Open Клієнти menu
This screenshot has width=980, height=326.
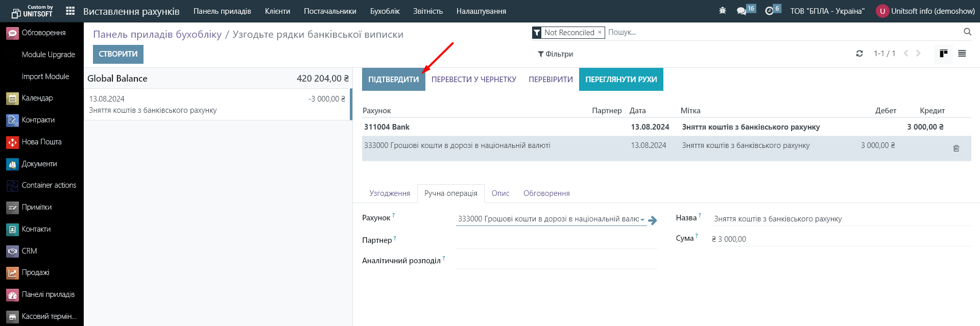point(277,11)
